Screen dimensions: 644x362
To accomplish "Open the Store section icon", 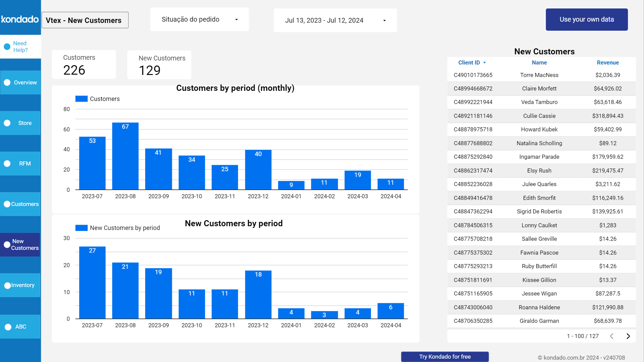I will [7, 123].
